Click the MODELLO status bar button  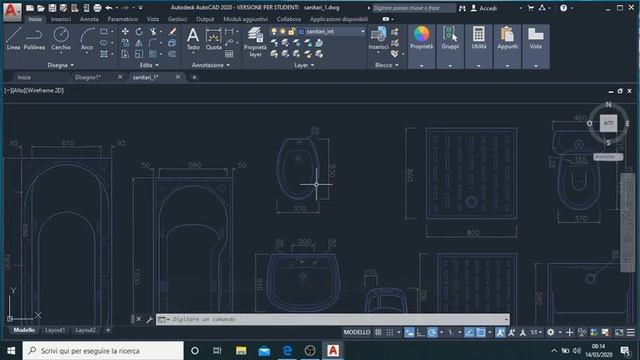[357, 333]
